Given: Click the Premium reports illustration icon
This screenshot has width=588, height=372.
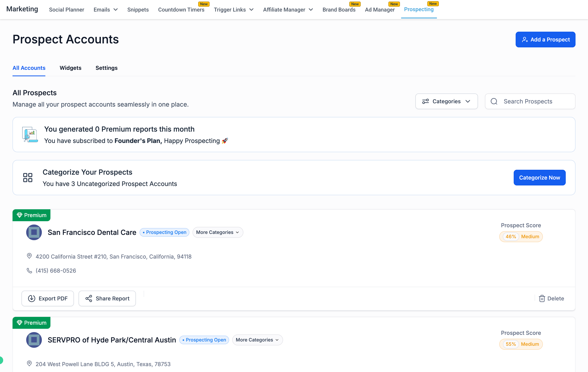Looking at the screenshot, I should pyautogui.click(x=30, y=135).
